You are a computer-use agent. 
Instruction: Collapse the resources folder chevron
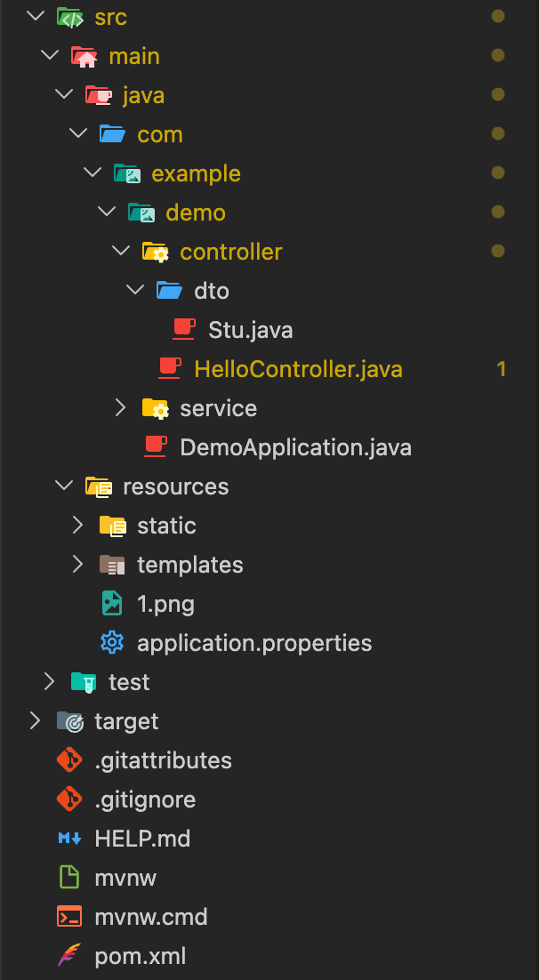tap(63, 486)
